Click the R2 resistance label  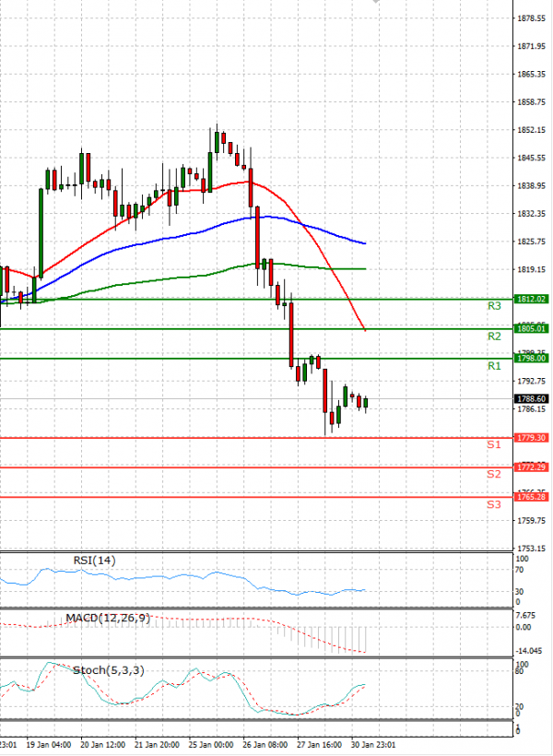click(494, 337)
